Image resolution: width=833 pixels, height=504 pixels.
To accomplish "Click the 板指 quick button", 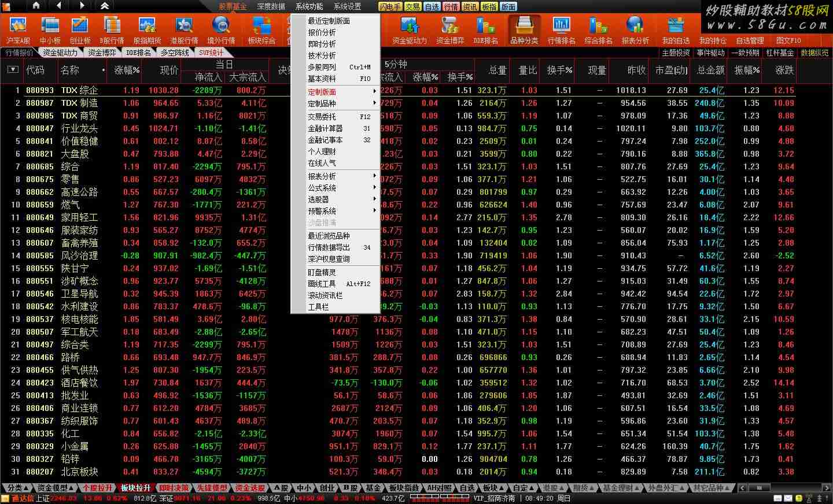I will [x=489, y=7].
